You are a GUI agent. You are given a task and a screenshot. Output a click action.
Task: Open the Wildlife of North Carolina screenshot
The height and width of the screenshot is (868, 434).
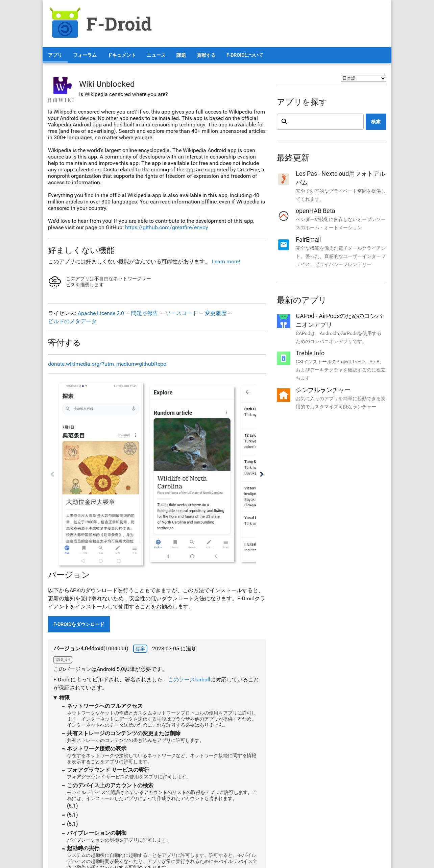click(x=192, y=474)
